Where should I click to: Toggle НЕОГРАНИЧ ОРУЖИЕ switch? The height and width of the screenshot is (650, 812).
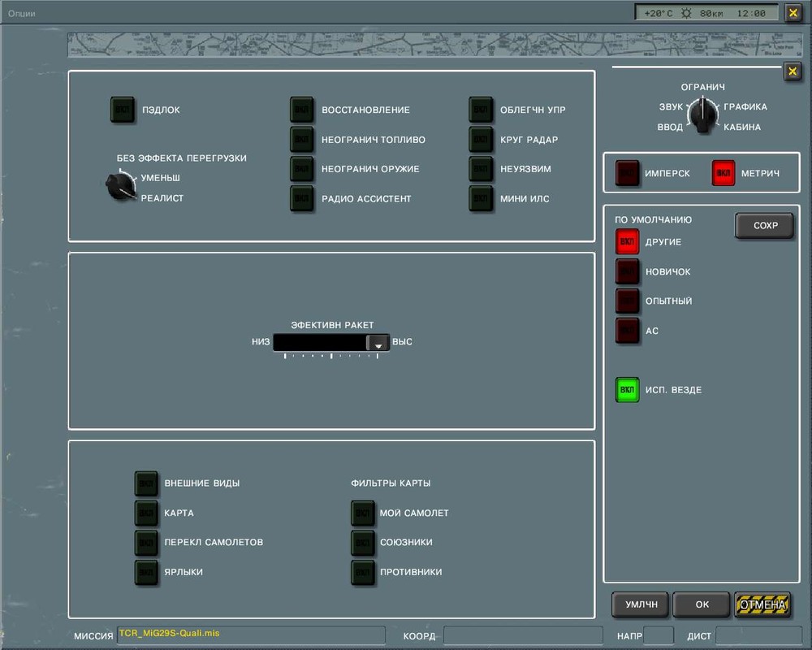coord(302,169)
